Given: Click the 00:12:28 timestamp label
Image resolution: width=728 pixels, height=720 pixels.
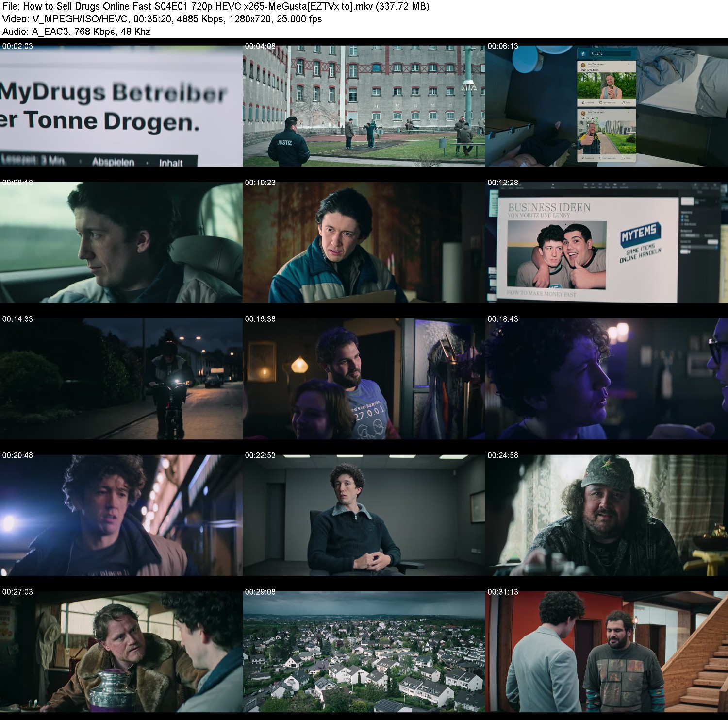Looking at the screenshot, I should 503,183.
